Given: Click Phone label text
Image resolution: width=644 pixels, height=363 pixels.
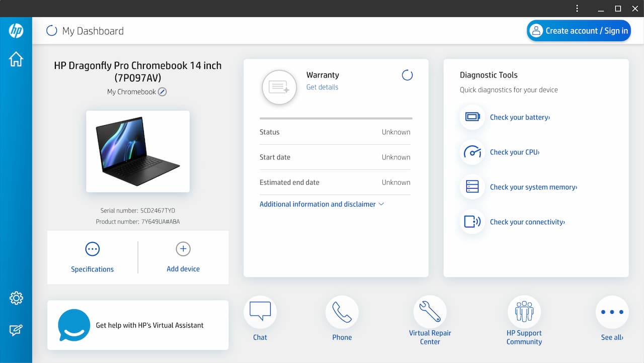Looking at the screenshot, I should (x=342, y=337).
